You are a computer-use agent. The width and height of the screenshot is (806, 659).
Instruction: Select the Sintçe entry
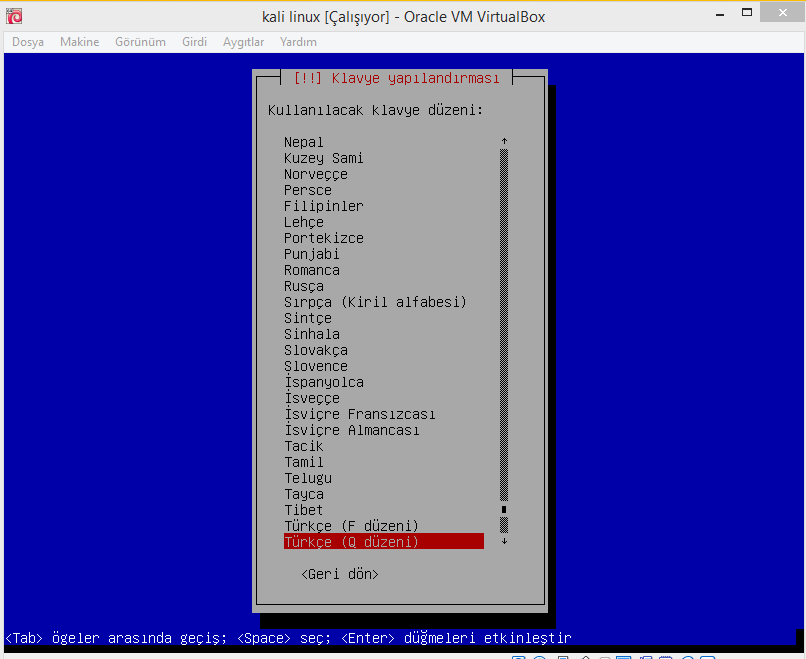point(308,318)
